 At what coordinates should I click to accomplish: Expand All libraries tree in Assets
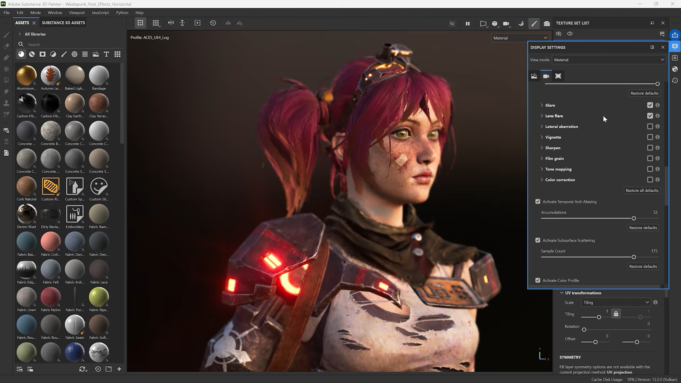click(20, 34)
